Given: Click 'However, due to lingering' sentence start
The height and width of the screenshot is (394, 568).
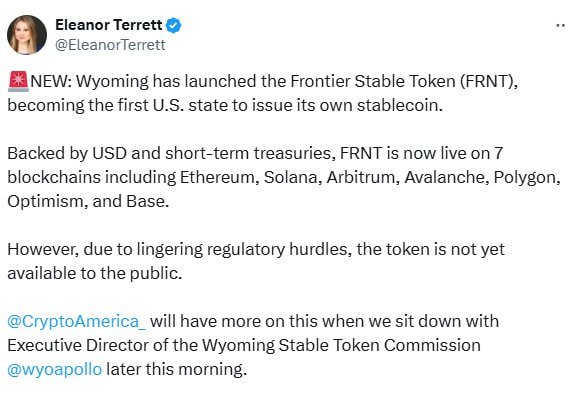Looking at the screenshot, I should coord(105,250).
